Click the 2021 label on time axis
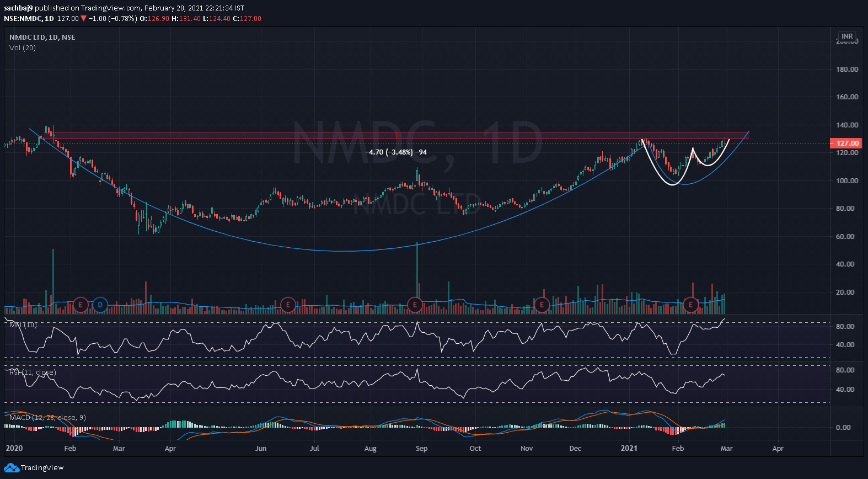This screenshot has height=479, width=868. coord(629,448)
